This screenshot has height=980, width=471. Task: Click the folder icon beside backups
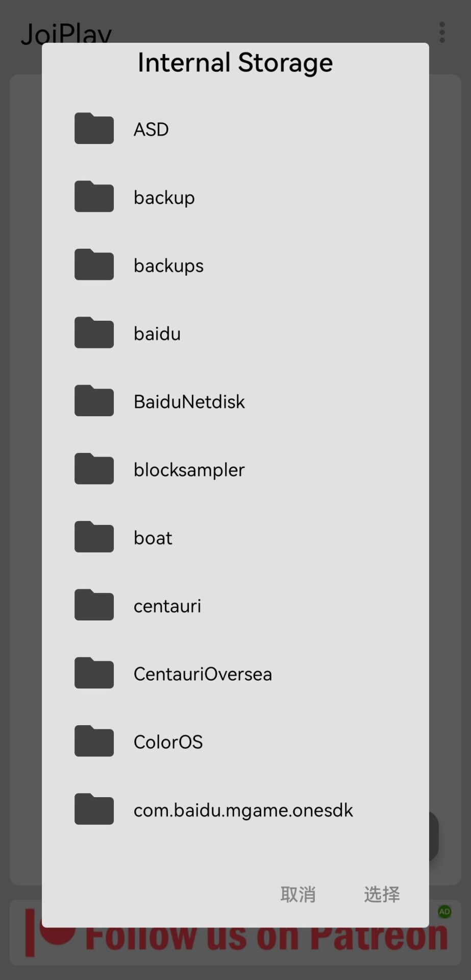(94, 265)
